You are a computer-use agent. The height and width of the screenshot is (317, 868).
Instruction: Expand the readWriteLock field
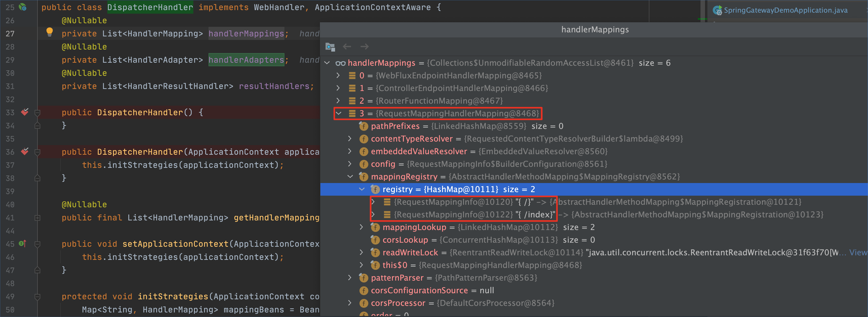click(361, 252)
